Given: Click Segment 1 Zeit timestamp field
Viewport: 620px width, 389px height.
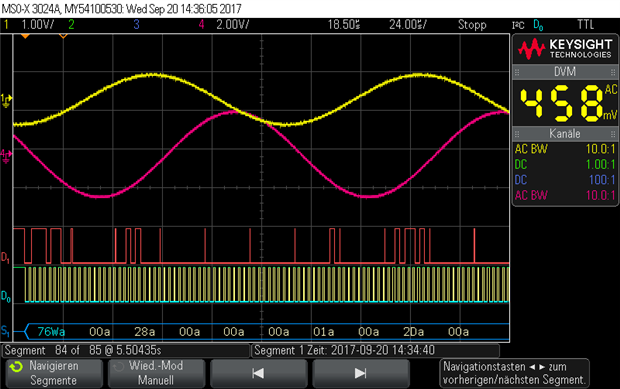Looking at the screenshot, I should click(x=375, y=350).
